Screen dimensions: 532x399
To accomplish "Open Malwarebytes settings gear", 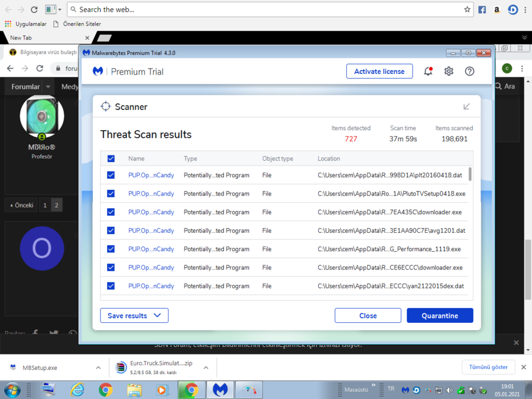I will (449, 72).
